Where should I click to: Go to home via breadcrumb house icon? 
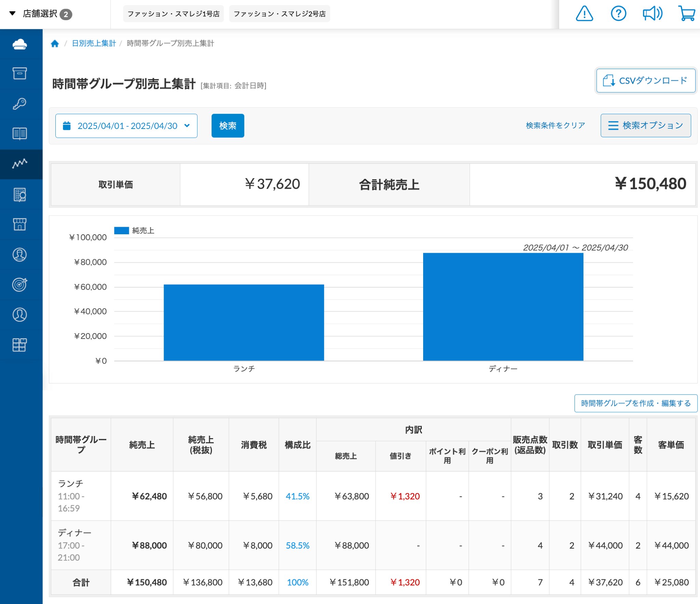click(x=55, y=43)
